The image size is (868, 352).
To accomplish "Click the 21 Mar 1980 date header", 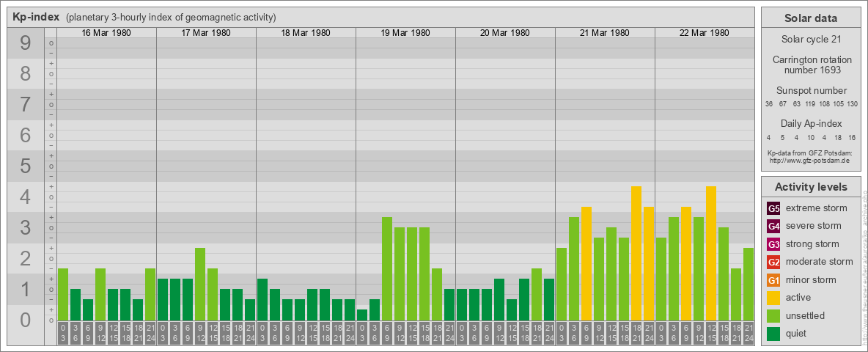I will [605, 33].
